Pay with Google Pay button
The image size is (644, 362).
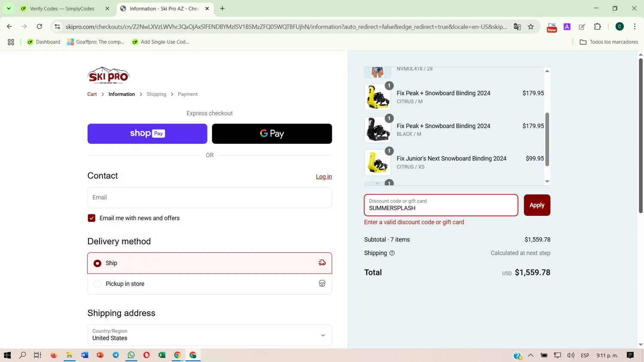click(x=272, y=134)
